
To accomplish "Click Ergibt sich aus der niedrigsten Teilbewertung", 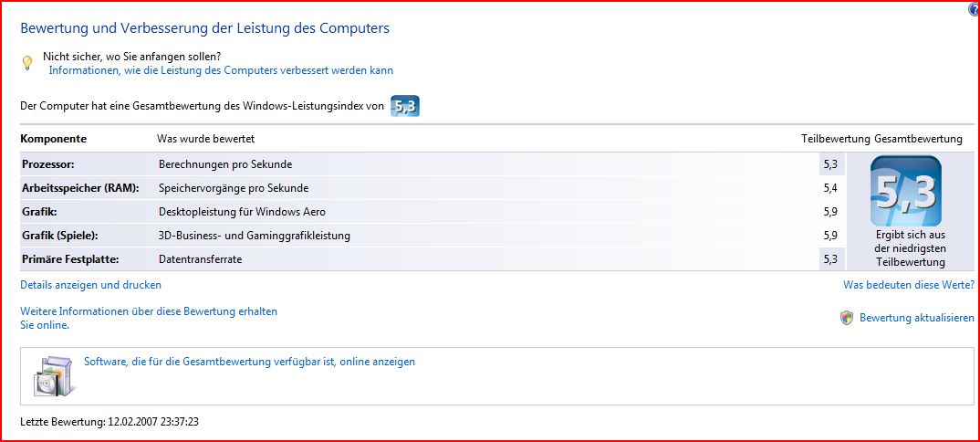I will (910, 248).
